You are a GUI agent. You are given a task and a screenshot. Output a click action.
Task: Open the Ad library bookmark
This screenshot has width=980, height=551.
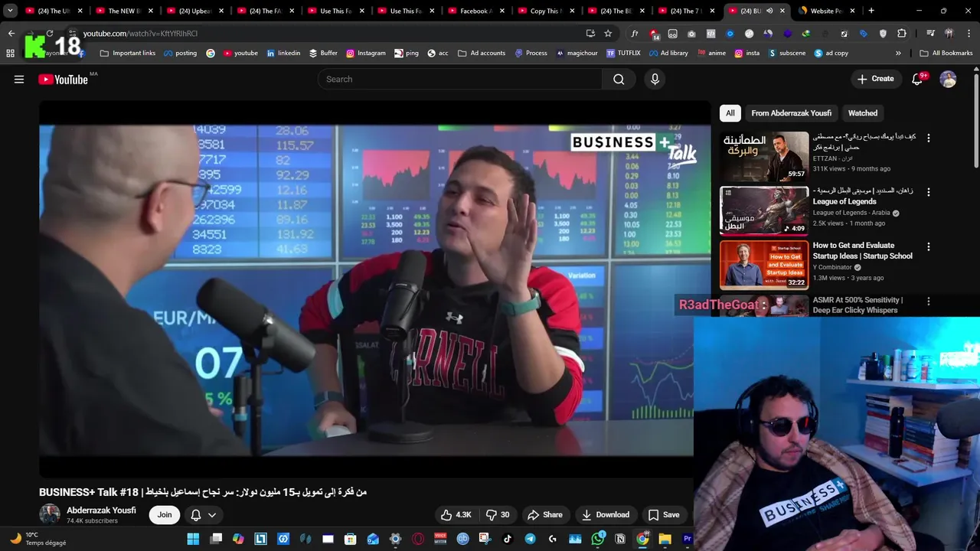668,54
